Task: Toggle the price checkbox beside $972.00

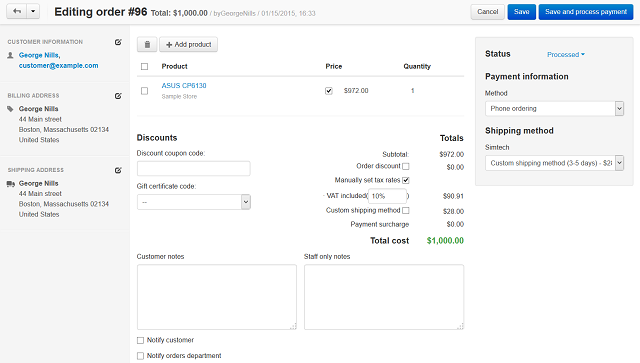Action: click(329, 91)
